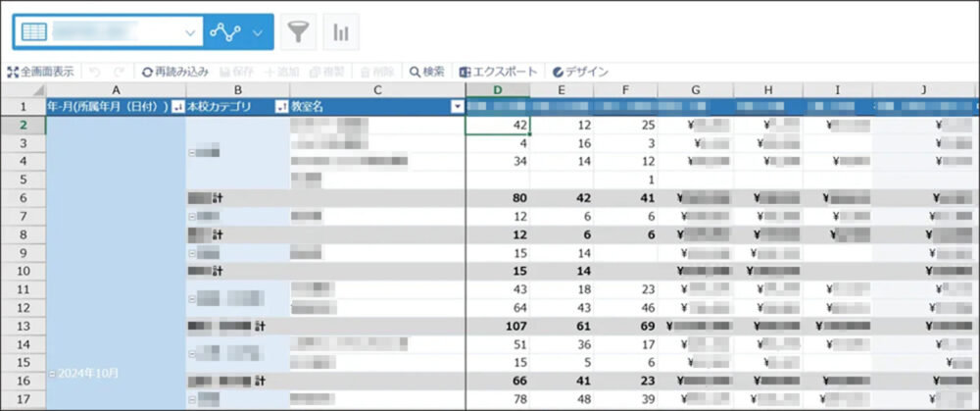Click sort button on 年-月 header
This screenshot has height=411, width=980.
178,107
